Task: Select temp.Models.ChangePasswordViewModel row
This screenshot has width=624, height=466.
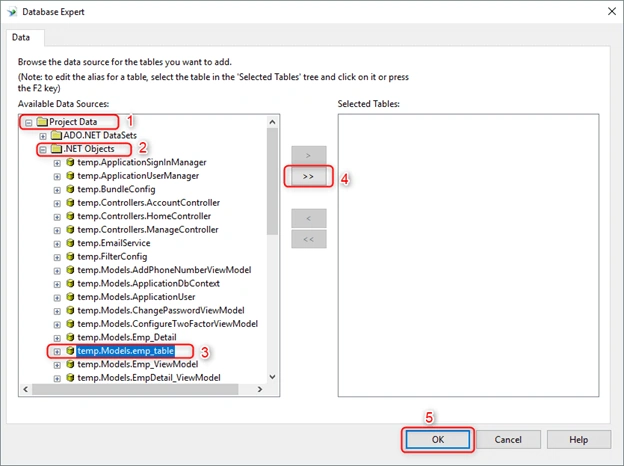Action: 161,310
